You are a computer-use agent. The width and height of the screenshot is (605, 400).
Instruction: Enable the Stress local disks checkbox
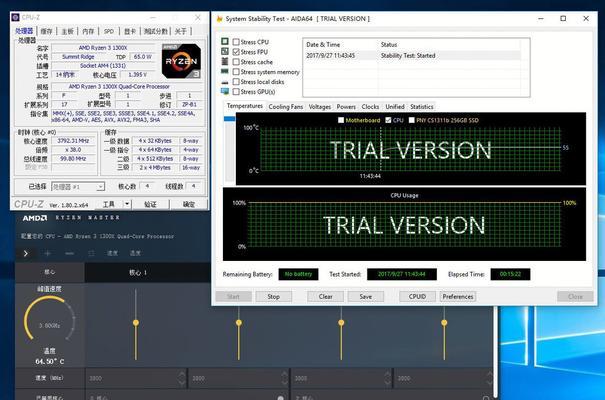[236, 82]
